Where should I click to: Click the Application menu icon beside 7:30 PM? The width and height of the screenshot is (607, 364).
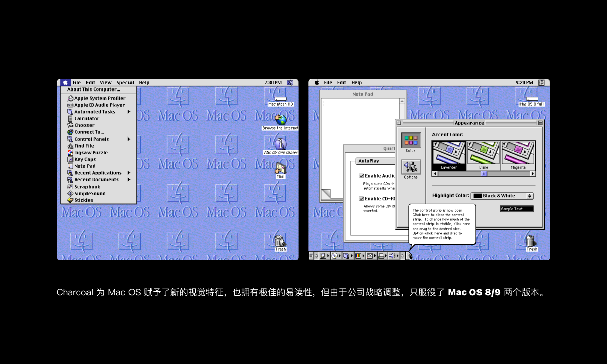pyautogui.click(x=290, y=82)
